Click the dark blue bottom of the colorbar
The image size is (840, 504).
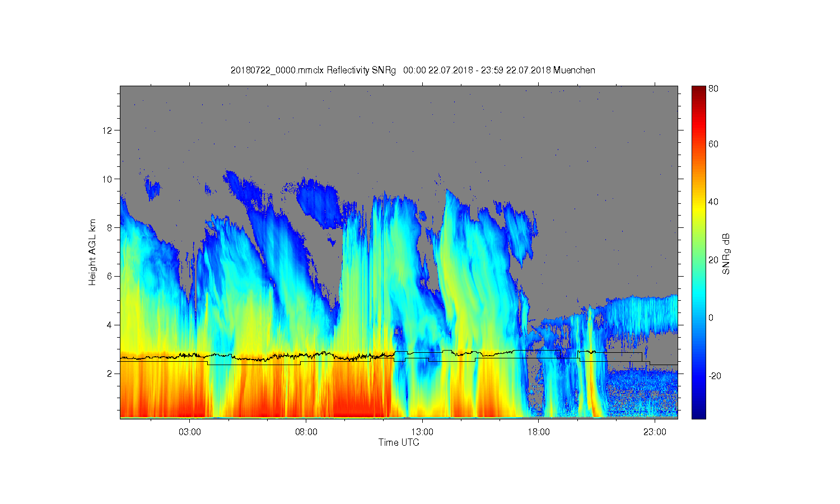(x=698, y=413)
